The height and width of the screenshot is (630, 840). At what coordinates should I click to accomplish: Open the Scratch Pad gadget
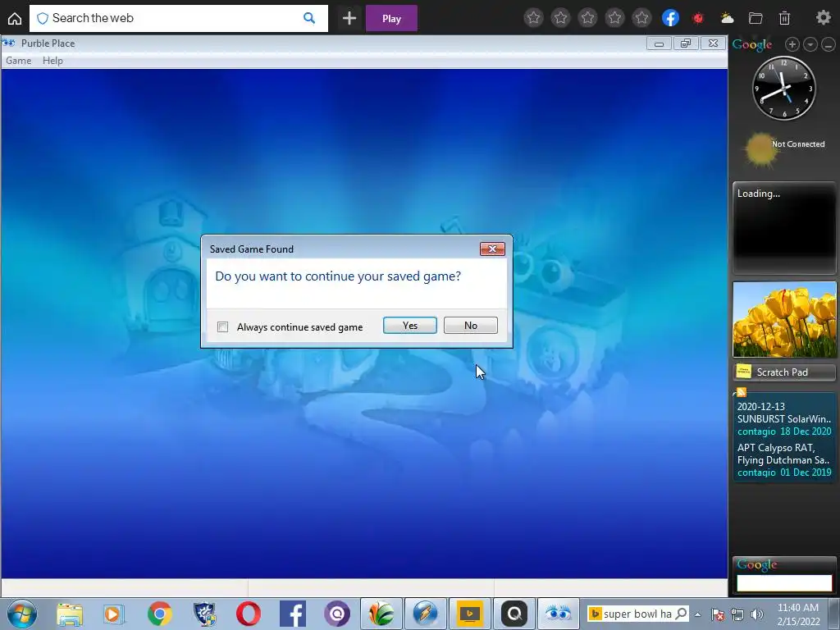[x=784, y=372]
